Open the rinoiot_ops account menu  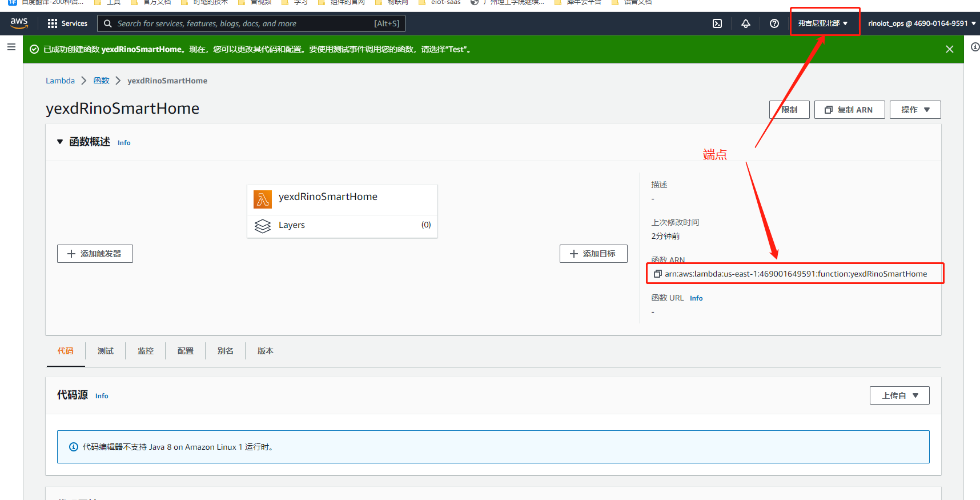[x=922, y=23]
